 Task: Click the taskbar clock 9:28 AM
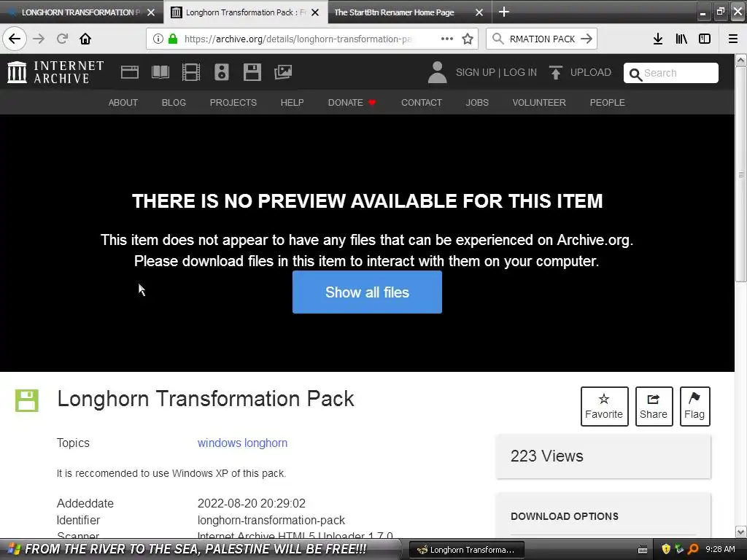pyautogui.click(x=720, y=549)
